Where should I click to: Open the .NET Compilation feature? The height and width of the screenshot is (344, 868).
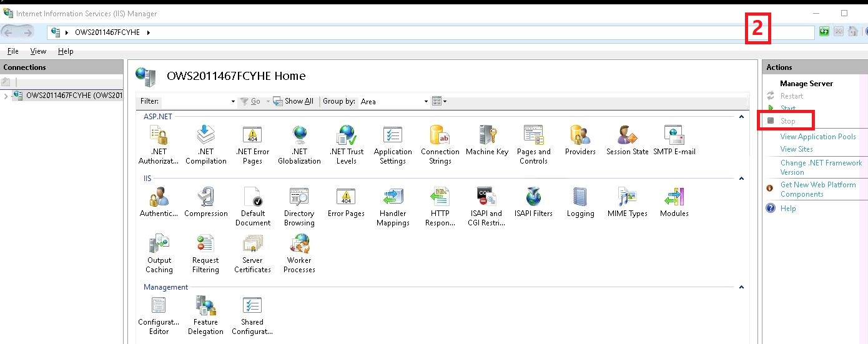coord(205,144)
